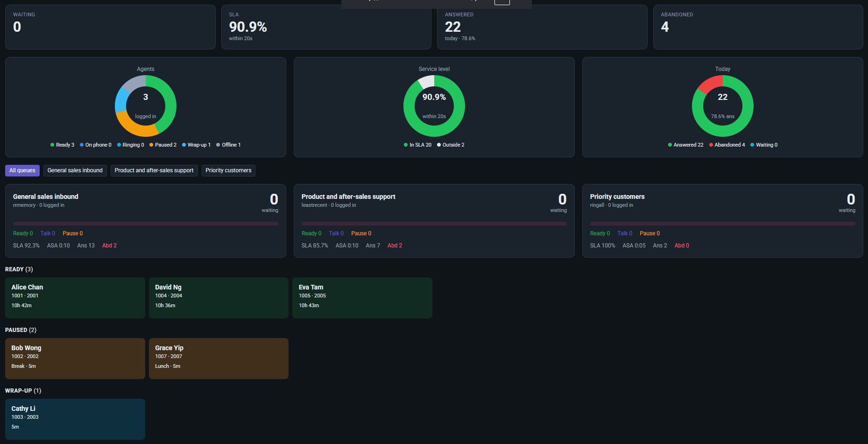
Task: Click the SLA "within 20s" summary card
Action: click(326, 27)
